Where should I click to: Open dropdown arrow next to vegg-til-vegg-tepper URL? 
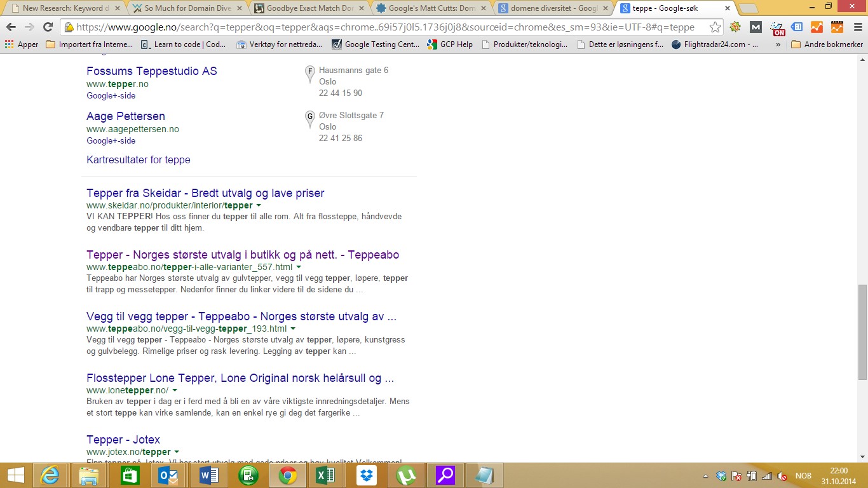point(293,329)
